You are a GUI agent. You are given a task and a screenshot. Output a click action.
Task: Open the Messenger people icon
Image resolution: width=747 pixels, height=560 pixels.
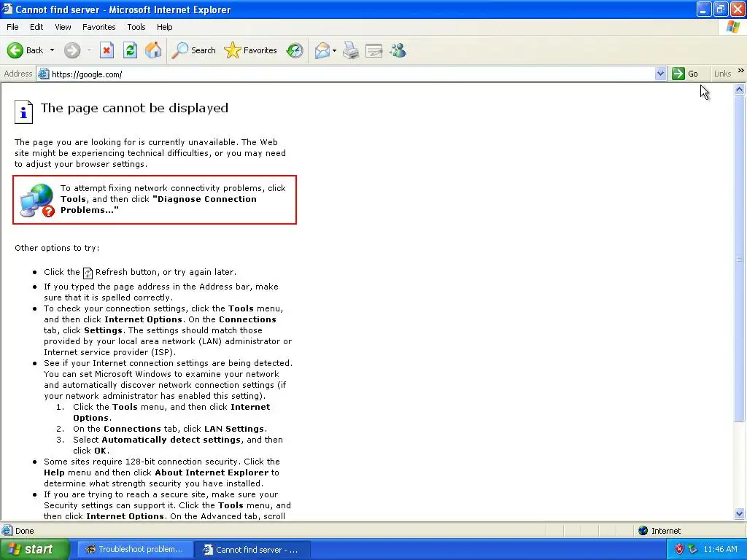(x=398, y=50)
